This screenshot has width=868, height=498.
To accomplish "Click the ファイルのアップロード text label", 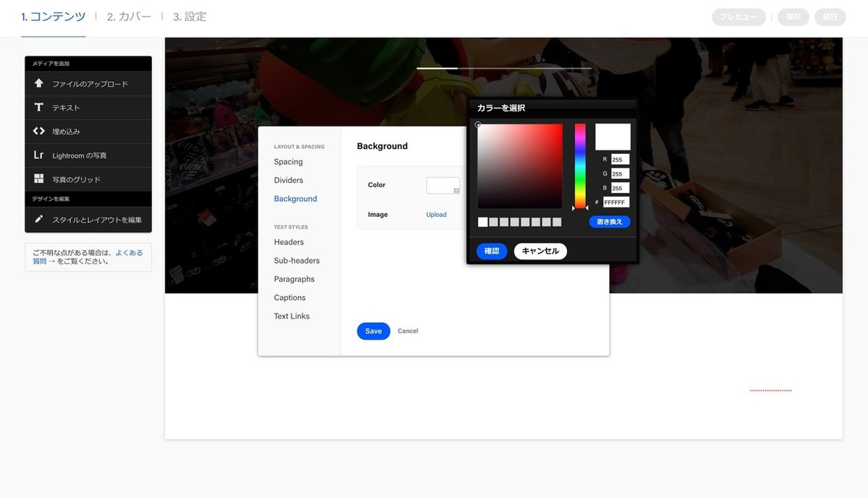I will tap(90, 84).
